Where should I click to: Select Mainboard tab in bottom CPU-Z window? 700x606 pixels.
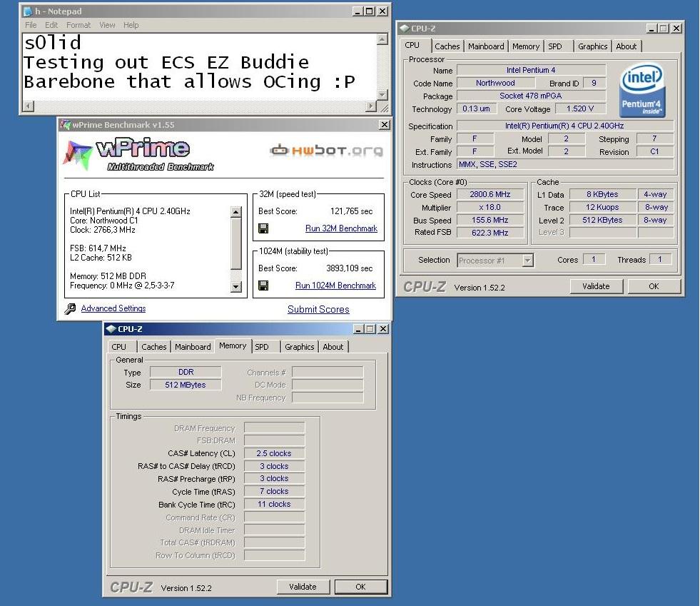tap(193, 347)
